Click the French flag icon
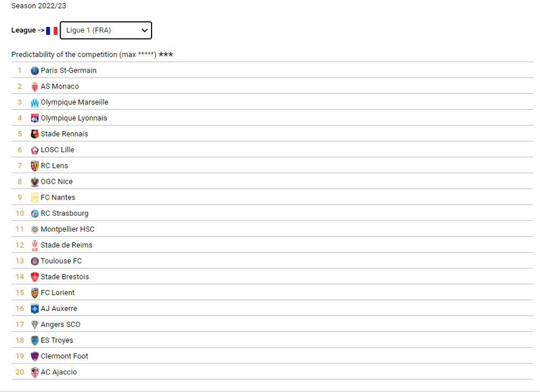The image size is (540, 392). click(x=52, y=31)
